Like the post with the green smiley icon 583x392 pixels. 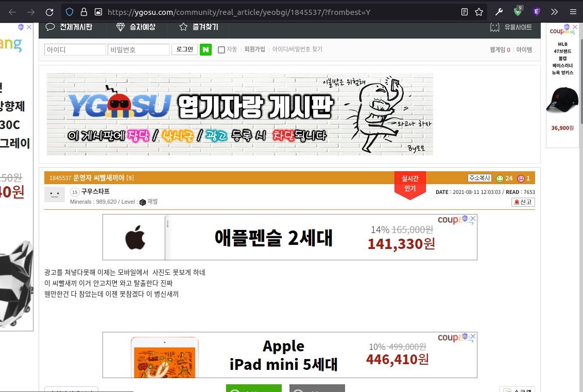499,178
